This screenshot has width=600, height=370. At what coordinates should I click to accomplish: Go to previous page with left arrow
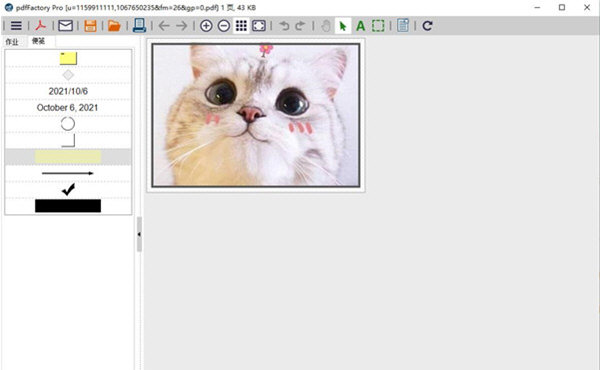(x=164, y=26)
